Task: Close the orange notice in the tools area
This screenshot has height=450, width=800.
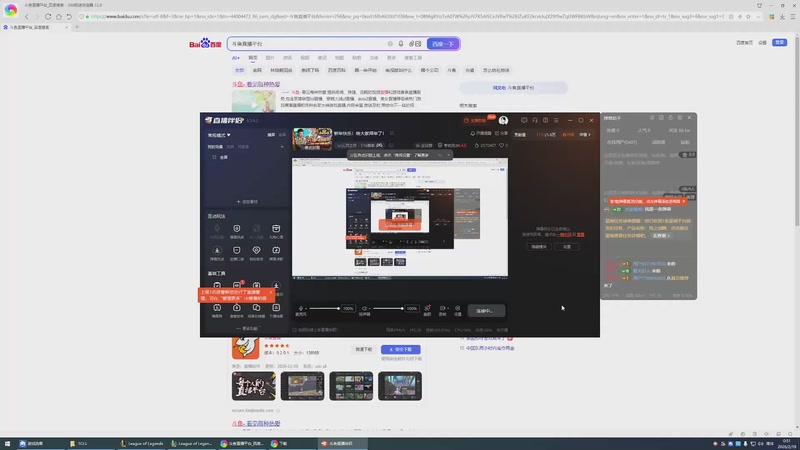Action: pyautogui.click(x=271, y=292)
